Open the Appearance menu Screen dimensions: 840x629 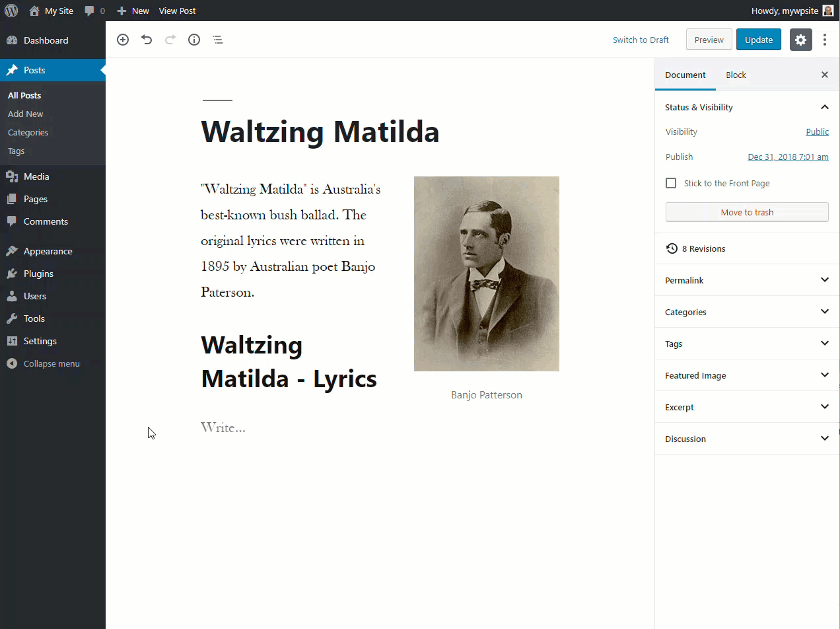(53, 251)
